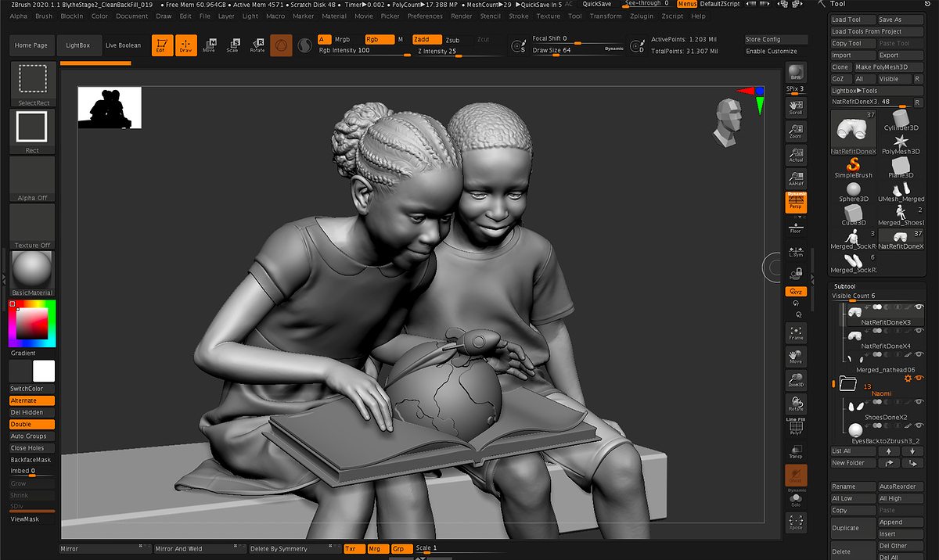Toggle the Ghost transparency button
The image size is (939, 560).
tap(796, 474)
